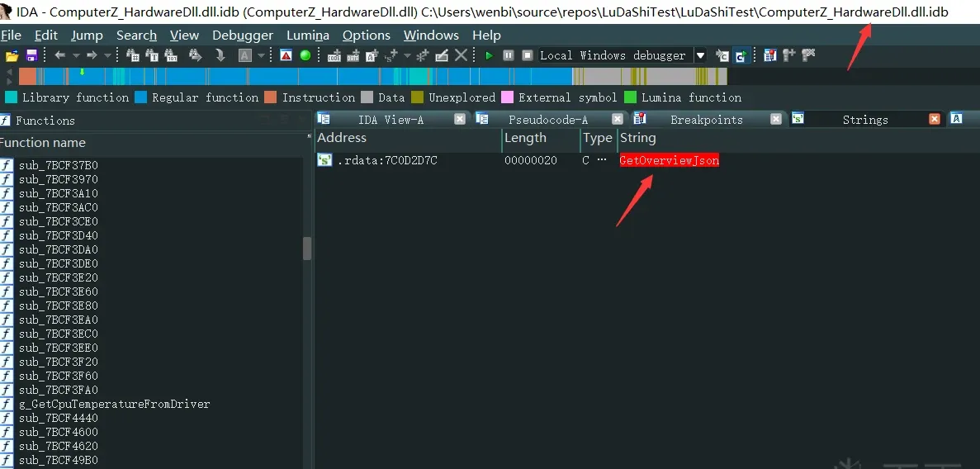Click the gray letter A toolbar icon

tap(245, 55)
